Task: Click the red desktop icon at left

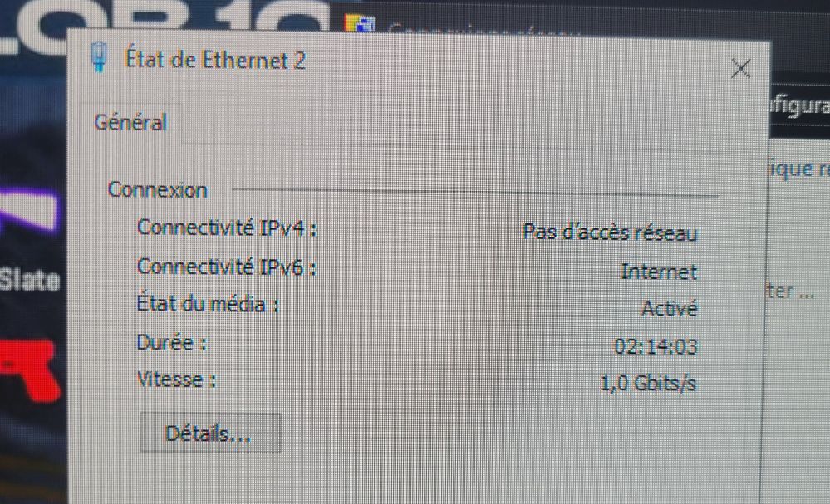Action: [x=30, y=369]
